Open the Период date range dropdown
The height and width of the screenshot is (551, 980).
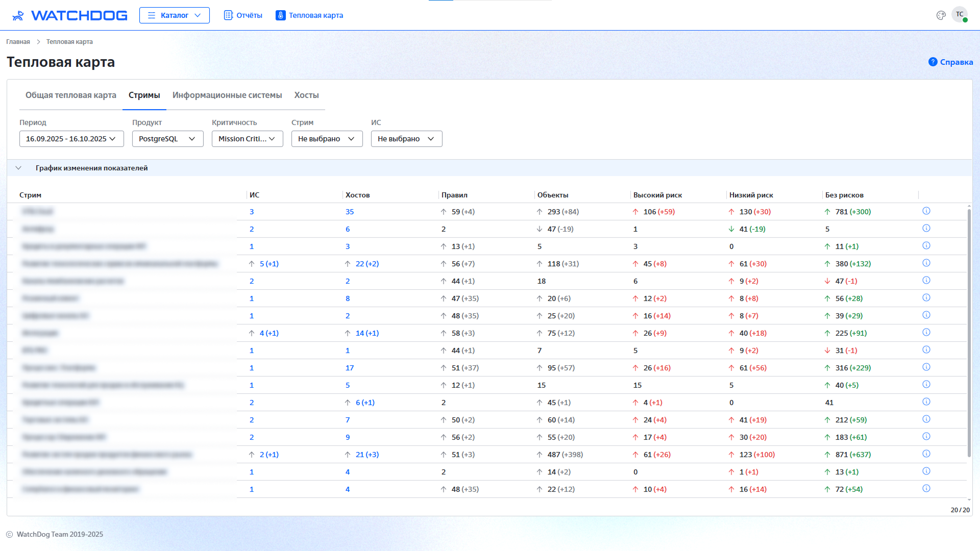click(x=71, y=139)
